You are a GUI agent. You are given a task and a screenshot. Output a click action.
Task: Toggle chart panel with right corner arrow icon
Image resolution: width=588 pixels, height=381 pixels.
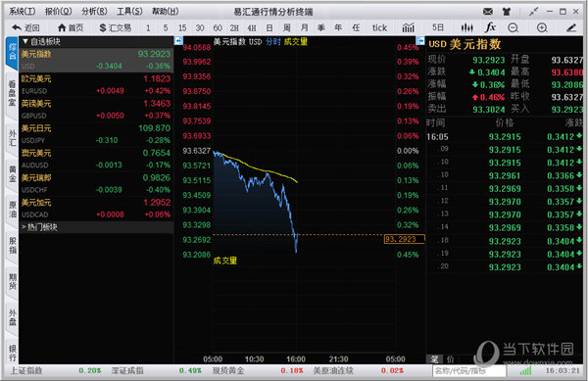[420, 40]
